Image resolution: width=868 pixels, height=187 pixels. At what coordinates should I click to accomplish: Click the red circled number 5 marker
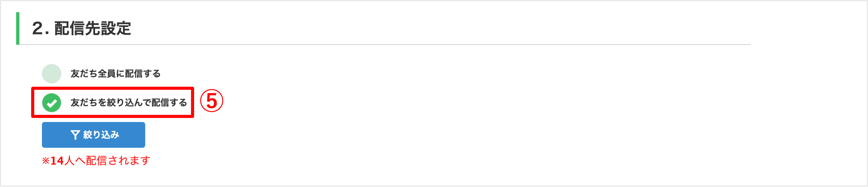coord(212,101)
